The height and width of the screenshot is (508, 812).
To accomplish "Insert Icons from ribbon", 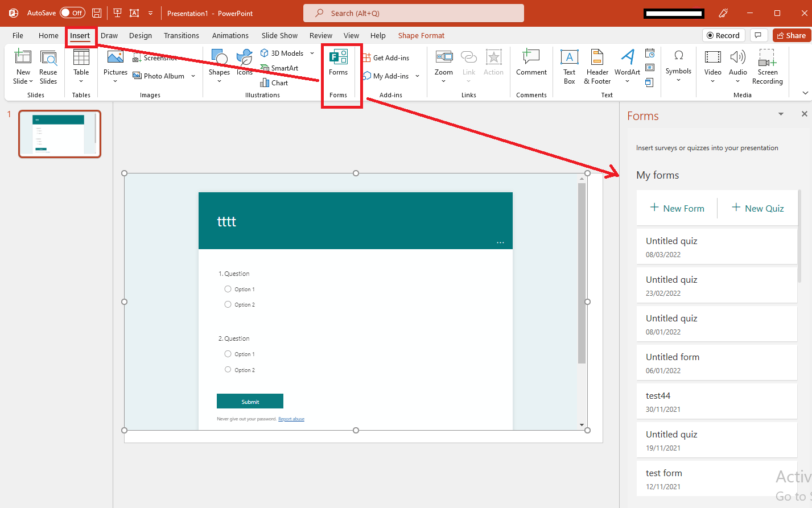I will (x=245, y=63).
